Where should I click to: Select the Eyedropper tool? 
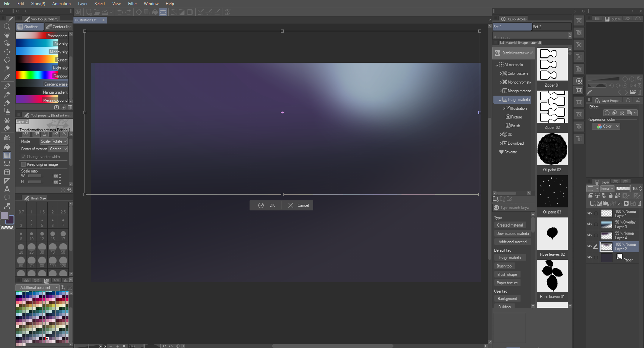pyautogui.click(x=7, y=77)
